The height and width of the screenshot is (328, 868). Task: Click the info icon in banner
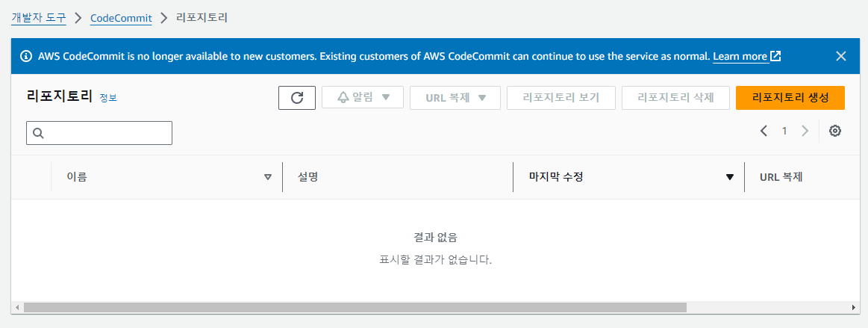tap(26, 56)
